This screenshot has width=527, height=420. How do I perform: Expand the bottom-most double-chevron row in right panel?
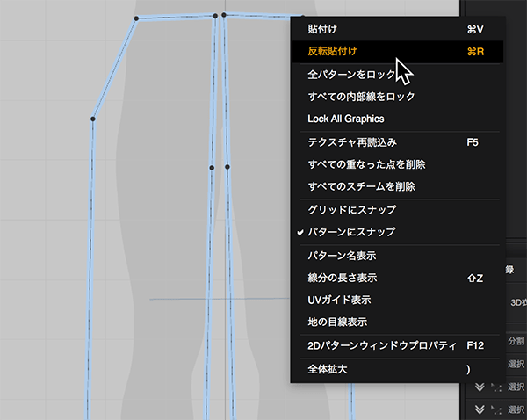pyautogui.click(x=480, y=409)
